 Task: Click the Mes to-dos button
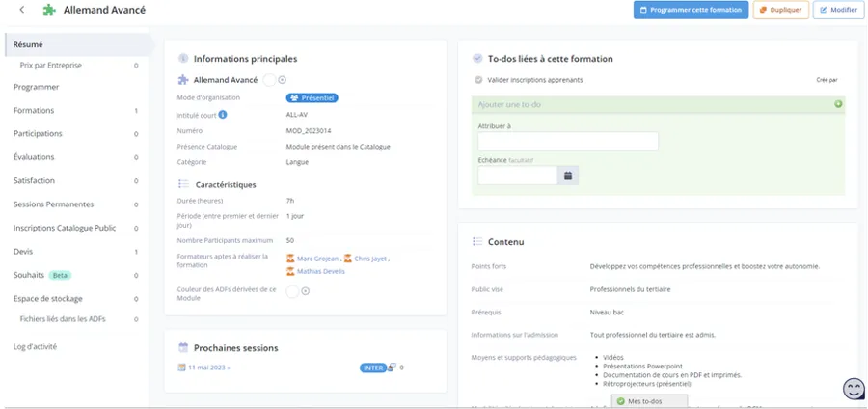click(649, 401)
